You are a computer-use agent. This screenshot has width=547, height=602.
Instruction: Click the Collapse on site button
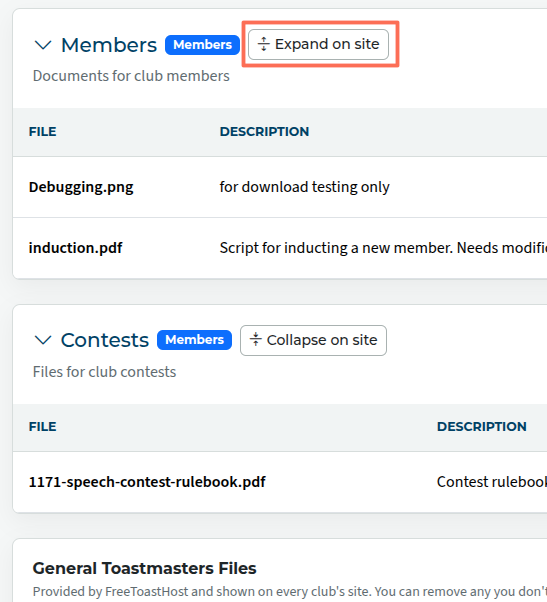pyautogui.click(x=313, y=340)
